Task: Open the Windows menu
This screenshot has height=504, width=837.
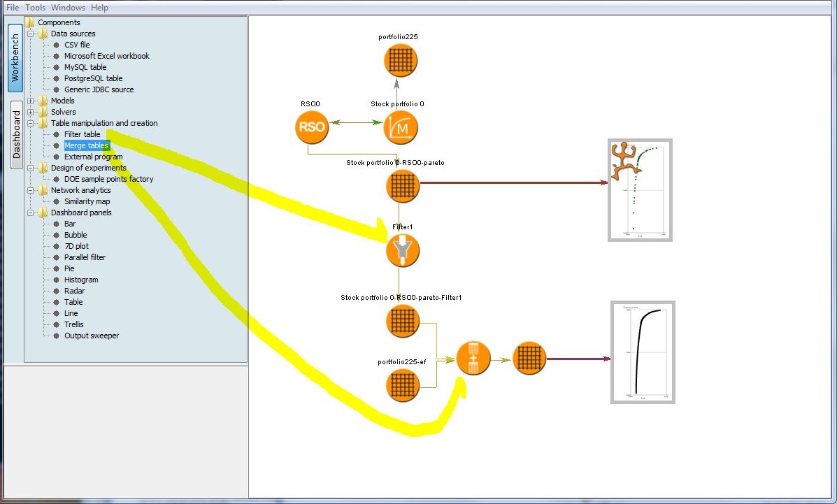Action: (x=68, y=8)
